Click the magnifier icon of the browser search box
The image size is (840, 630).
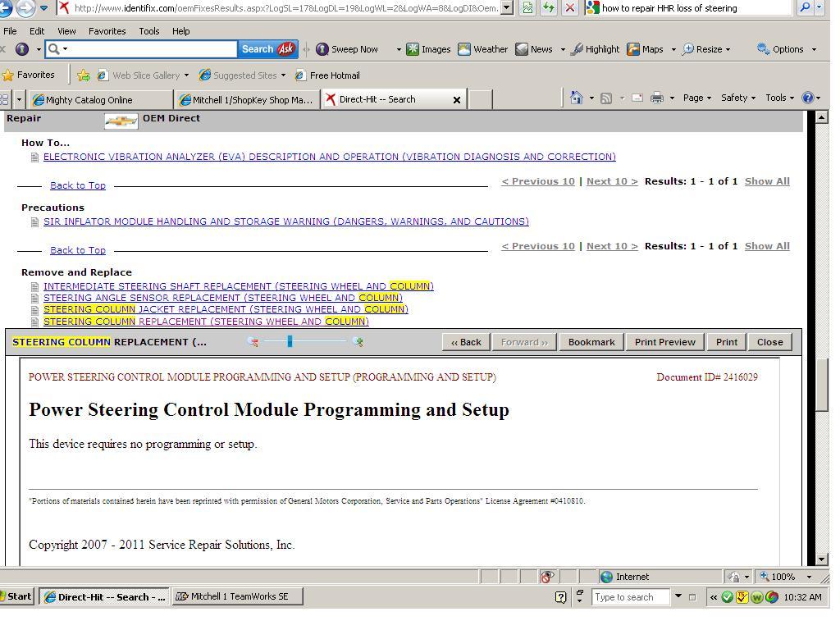806,7
